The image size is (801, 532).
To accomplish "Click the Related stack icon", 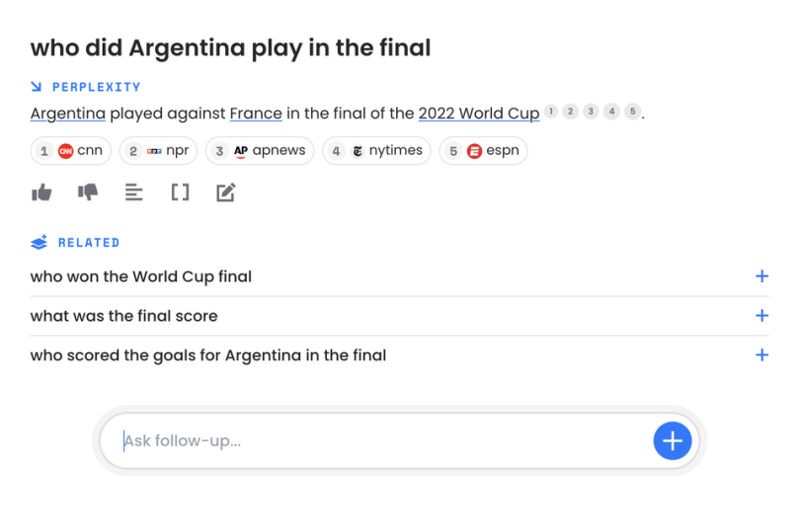I will (40, 243).
